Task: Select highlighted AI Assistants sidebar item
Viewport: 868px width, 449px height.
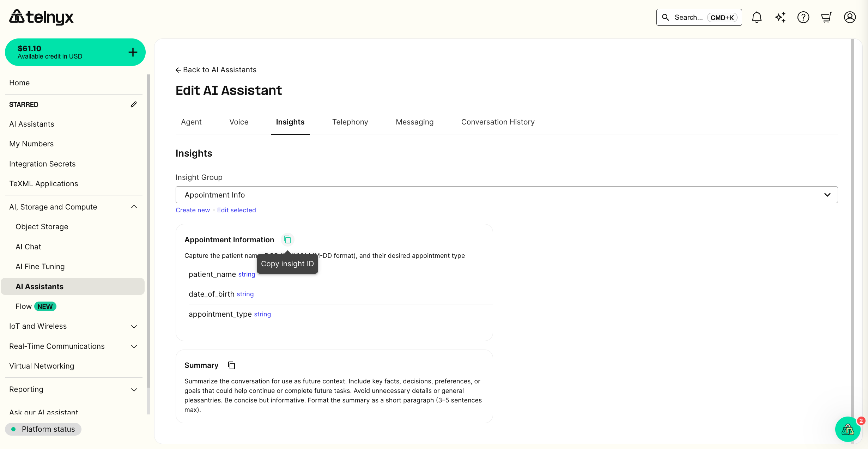Action: [x=73, y=286]
